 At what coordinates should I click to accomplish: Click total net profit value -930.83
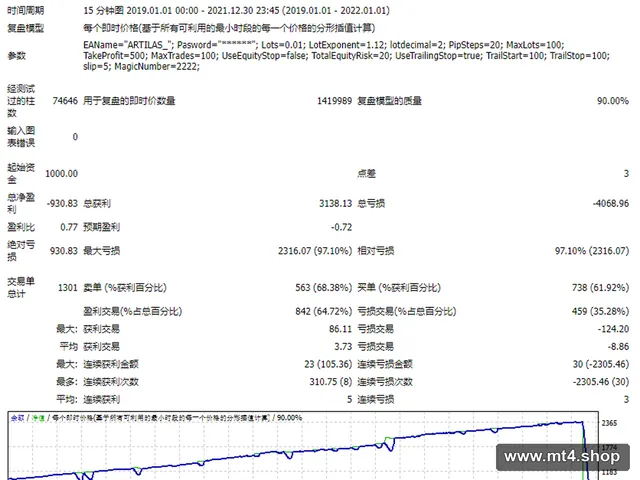62,203
